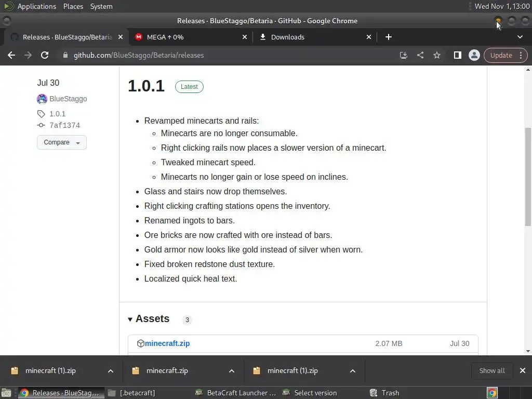The width and height of the screenshot is (532, 399).
Task: Close the Releases BlueStaggo/Betaria tab
Action: coord(121,37)
